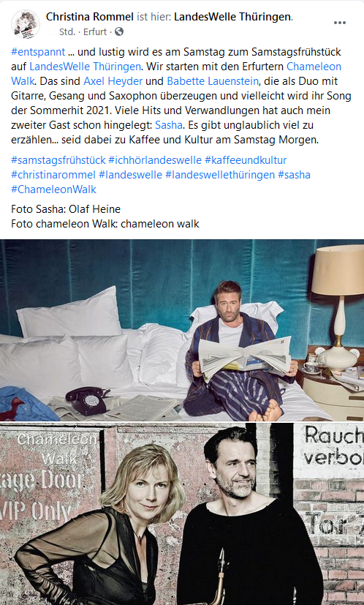Viewport: 364px width, 605px height.
Task: Open Christina Rommel's profile name link
Action: click(89, 17)
